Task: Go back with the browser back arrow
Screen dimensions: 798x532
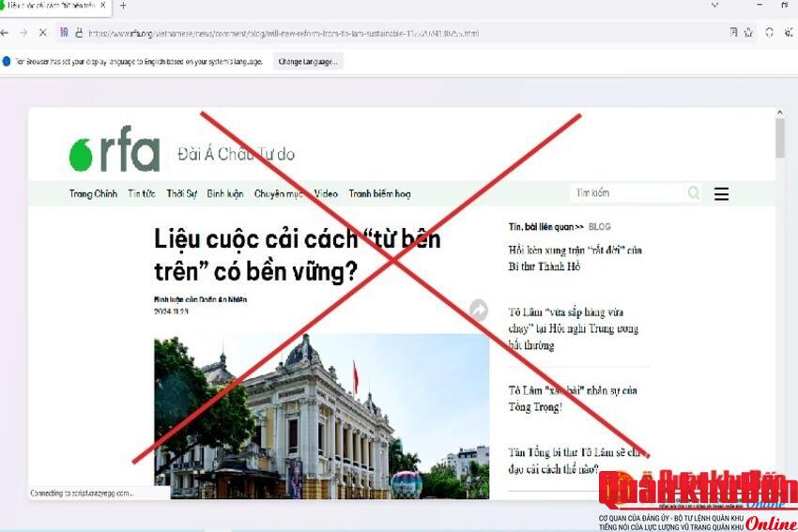Action: [x=5, y=33]
